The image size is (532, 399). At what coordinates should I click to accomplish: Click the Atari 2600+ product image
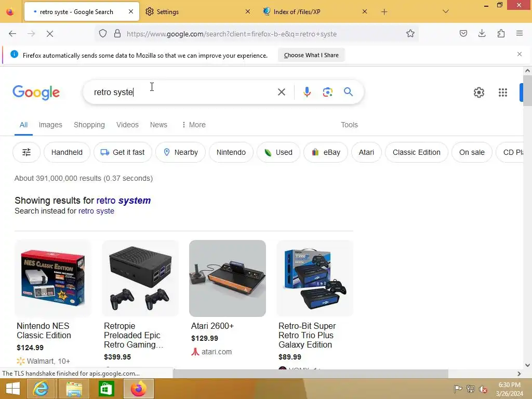tap(228, 278)
